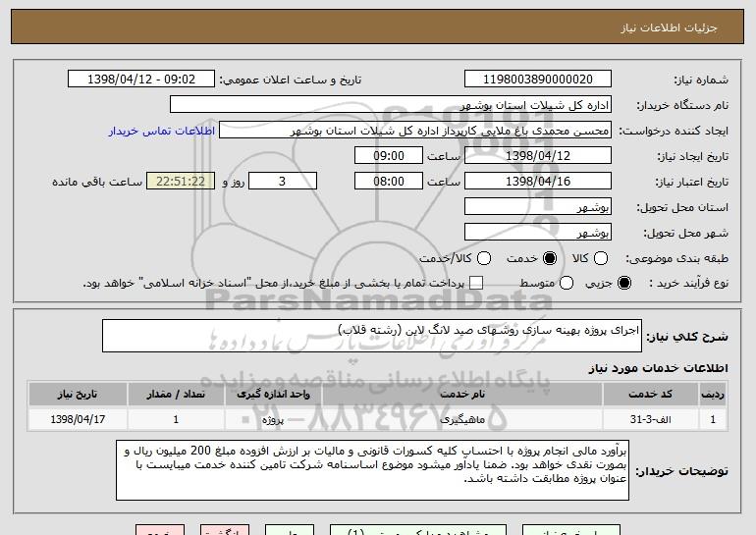Click the نام خدمت column header
The width and height of the screenshot is (756, 535).
click(461, 395)
